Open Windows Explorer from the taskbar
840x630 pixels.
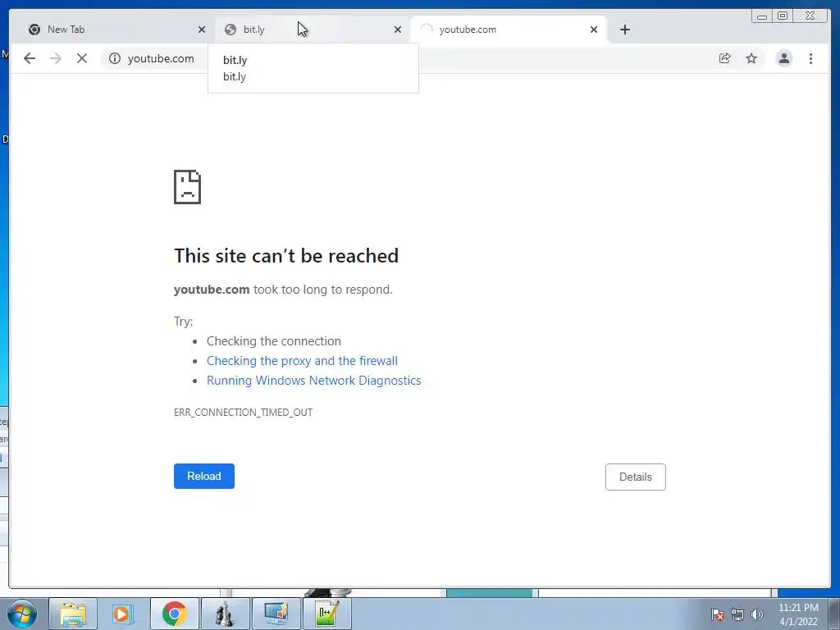click(73, 614)
